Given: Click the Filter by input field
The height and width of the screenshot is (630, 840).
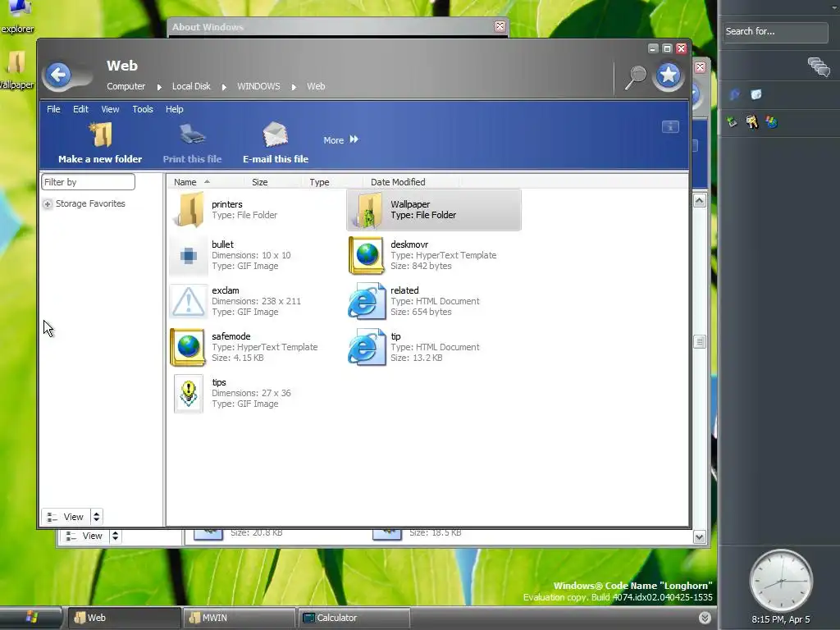Looking at the screenshot, I should [88, 182].
